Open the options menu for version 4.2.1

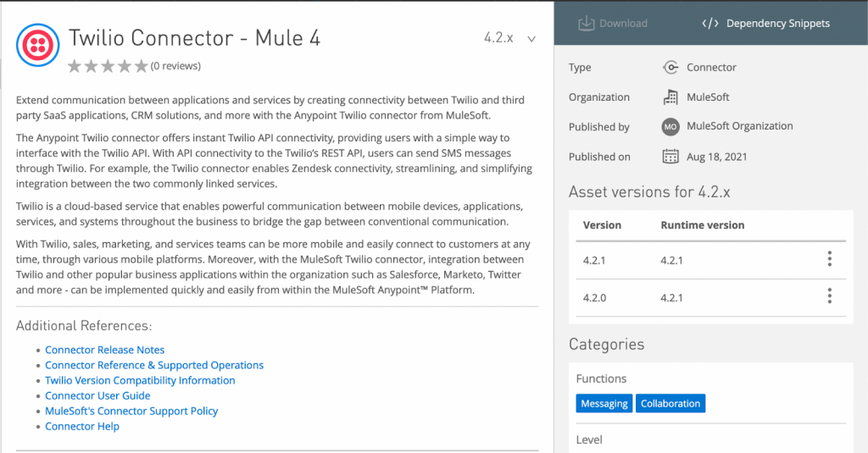pos(829,259)
